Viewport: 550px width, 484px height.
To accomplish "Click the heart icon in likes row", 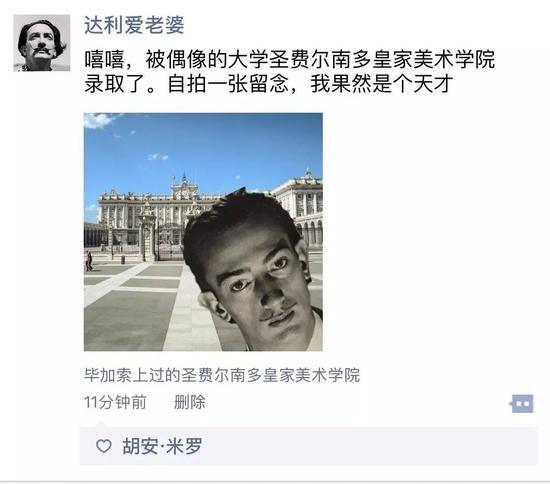I will [103, 446].
